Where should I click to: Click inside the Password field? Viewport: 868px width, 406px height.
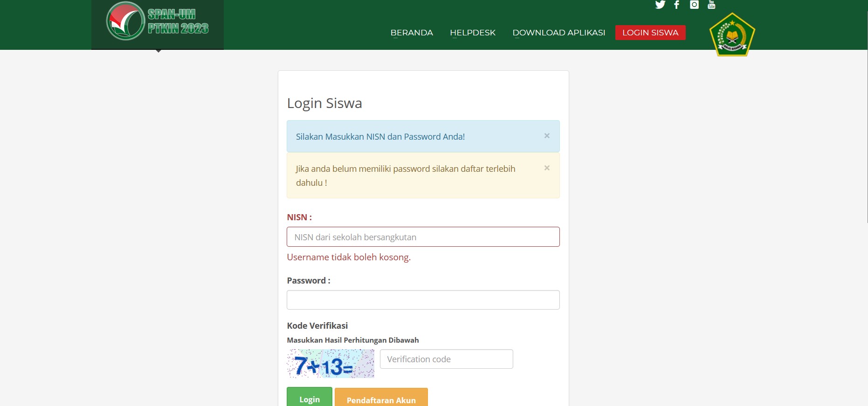pos(423,300)
